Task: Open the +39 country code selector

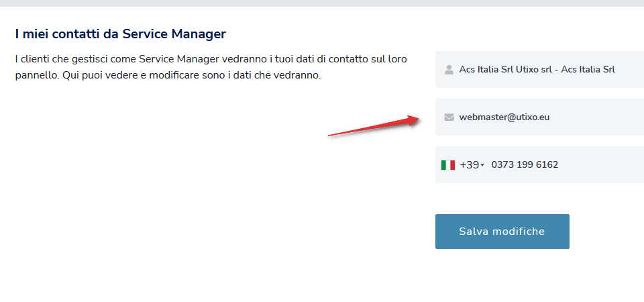Action: [470, 165]
